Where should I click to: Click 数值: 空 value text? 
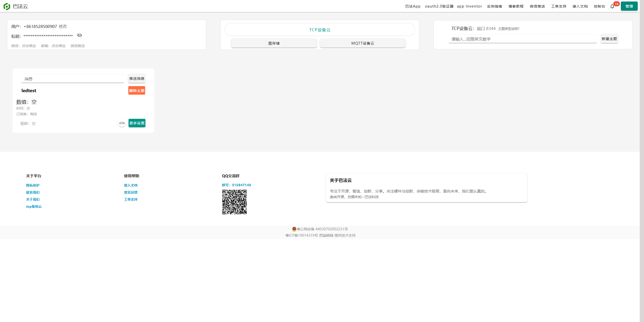[x=26, y=102]
